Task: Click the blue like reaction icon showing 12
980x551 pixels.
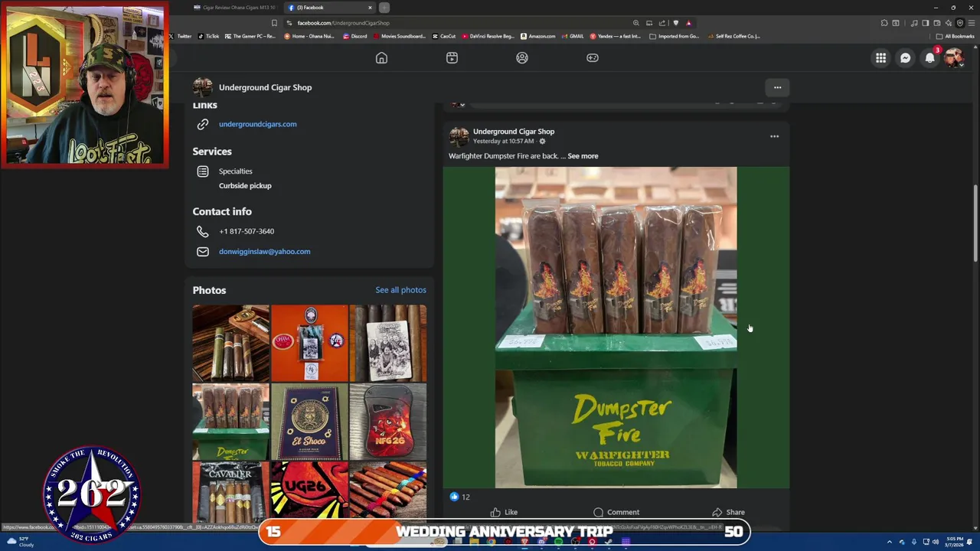Action: tap(454, 497)
